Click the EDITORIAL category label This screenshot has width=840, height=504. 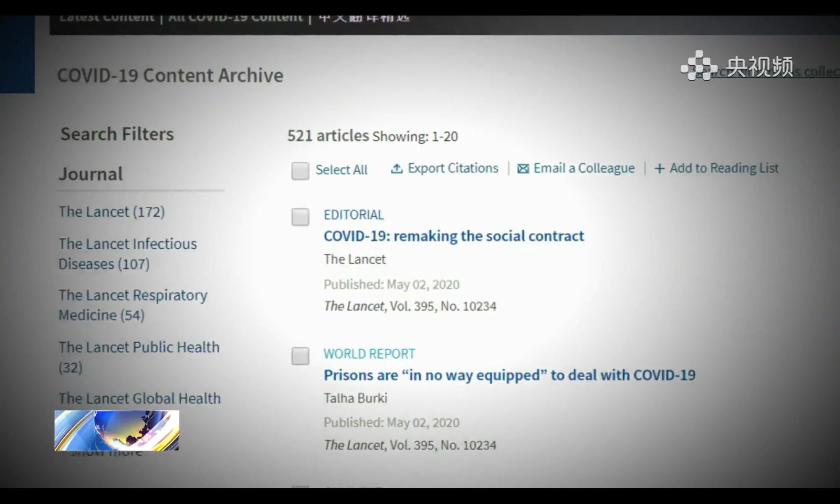click(354, 215)
